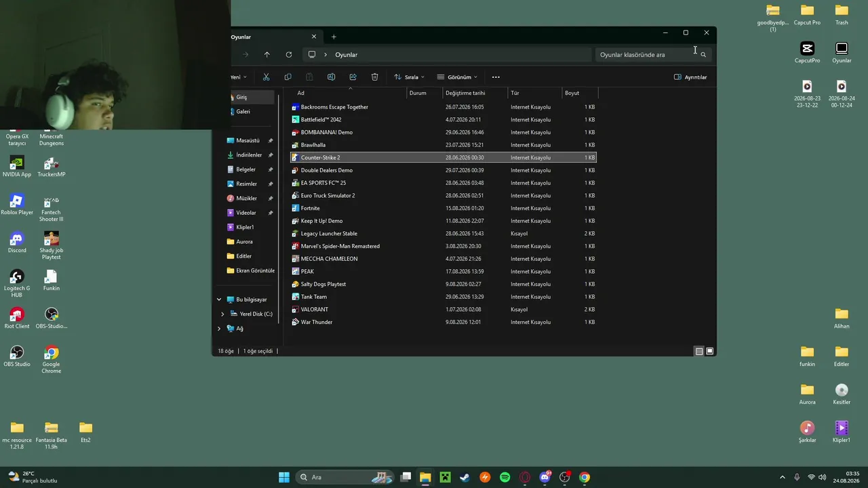Expand the Yerel Disk (C:) node
This screenshot has height=488, width=868.
[222, 314]
